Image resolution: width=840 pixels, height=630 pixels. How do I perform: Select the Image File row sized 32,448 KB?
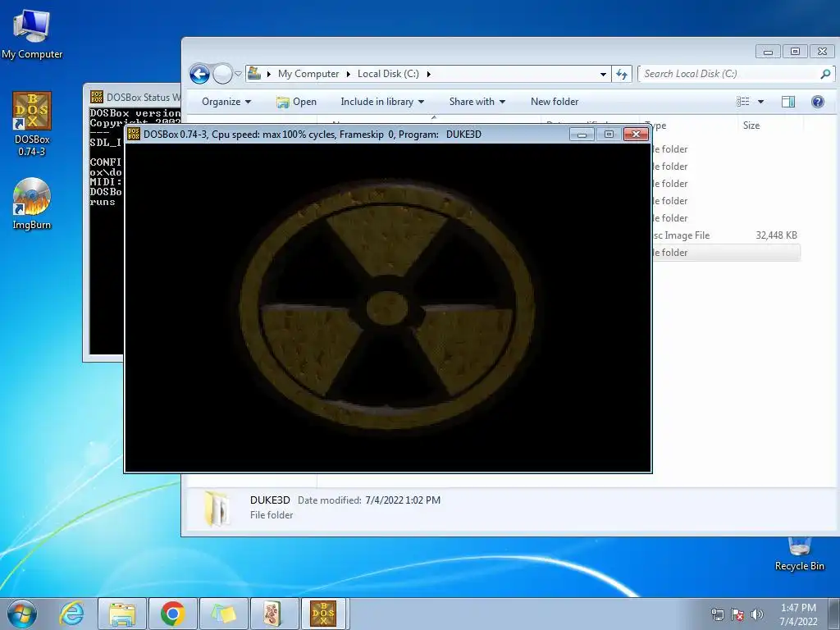[726, 235]
